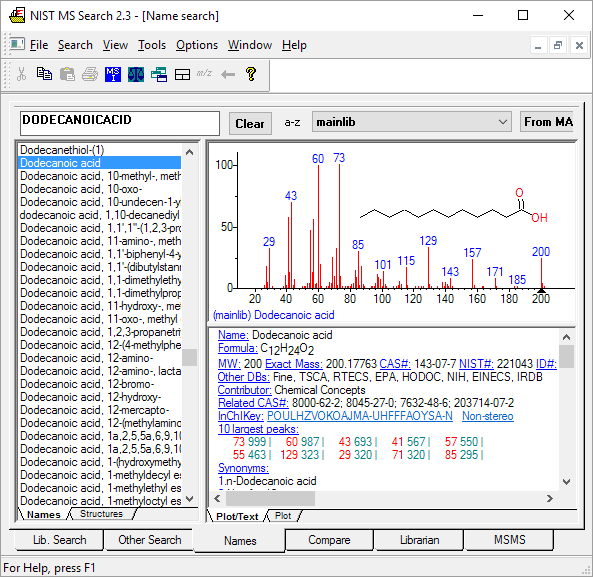Click the names list scroll up arrow
The image size is (593, 577).
[x=189, y=152]
